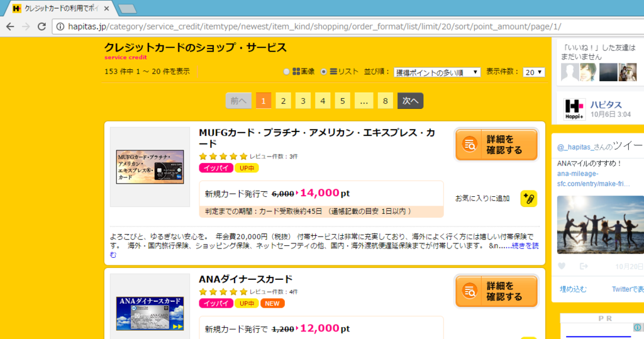Like the tweet with heart icon
This screenshot has width=644, height=339.
[x=562, y=266]
